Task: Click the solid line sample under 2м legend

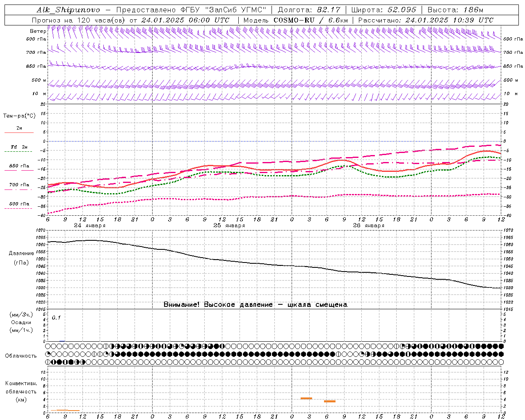Action: [x=19, y=133]
